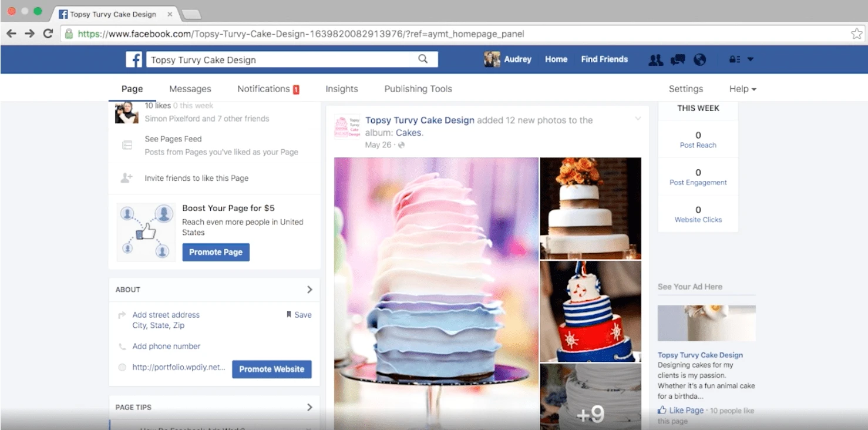The width and height of the screenshot is (868, 430).
Task: Click the post audience globe icon
Action: [402, 145]
